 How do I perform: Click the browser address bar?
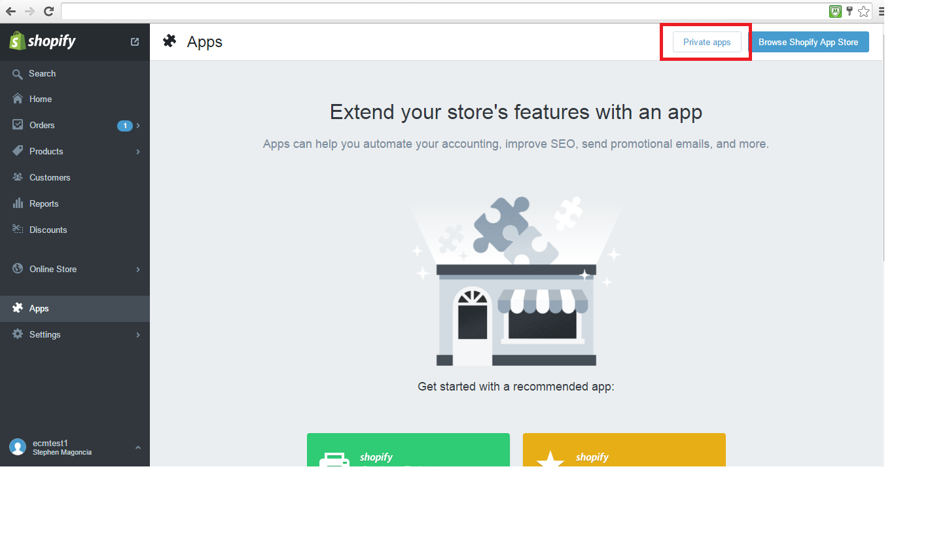click(445, 11)
